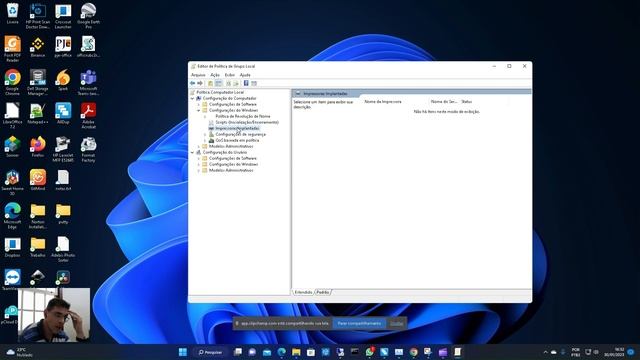Click the Status column header

[467, 102]
